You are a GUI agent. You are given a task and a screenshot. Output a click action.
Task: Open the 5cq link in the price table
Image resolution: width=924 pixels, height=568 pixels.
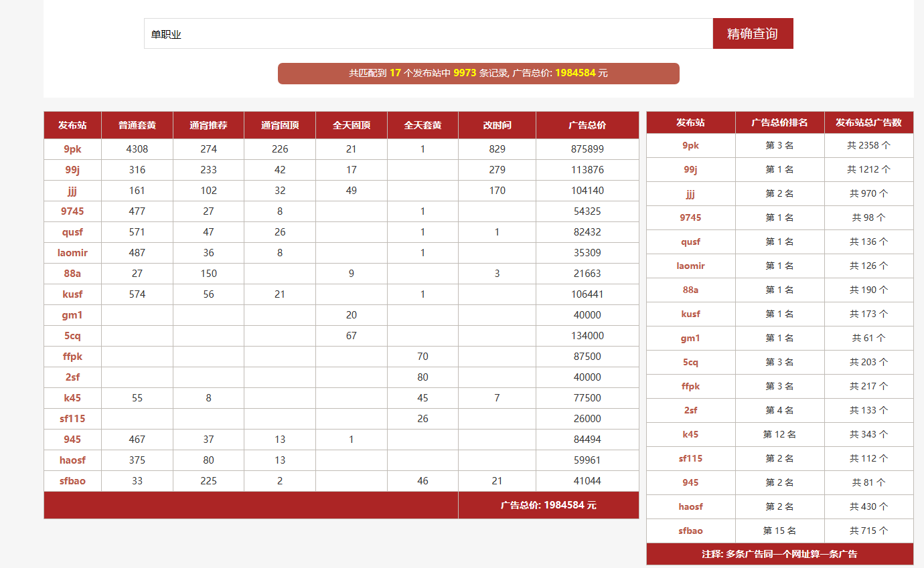(x=72, y=336)
